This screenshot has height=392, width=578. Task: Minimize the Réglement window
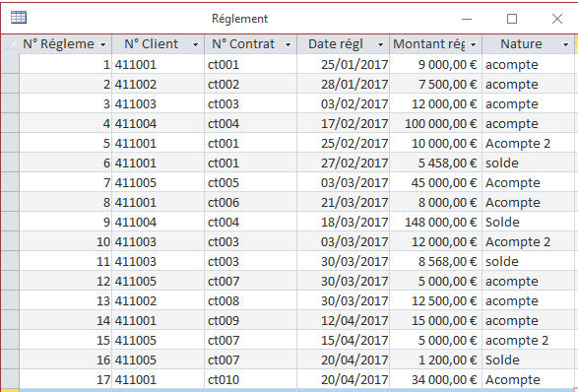[467, 19]
